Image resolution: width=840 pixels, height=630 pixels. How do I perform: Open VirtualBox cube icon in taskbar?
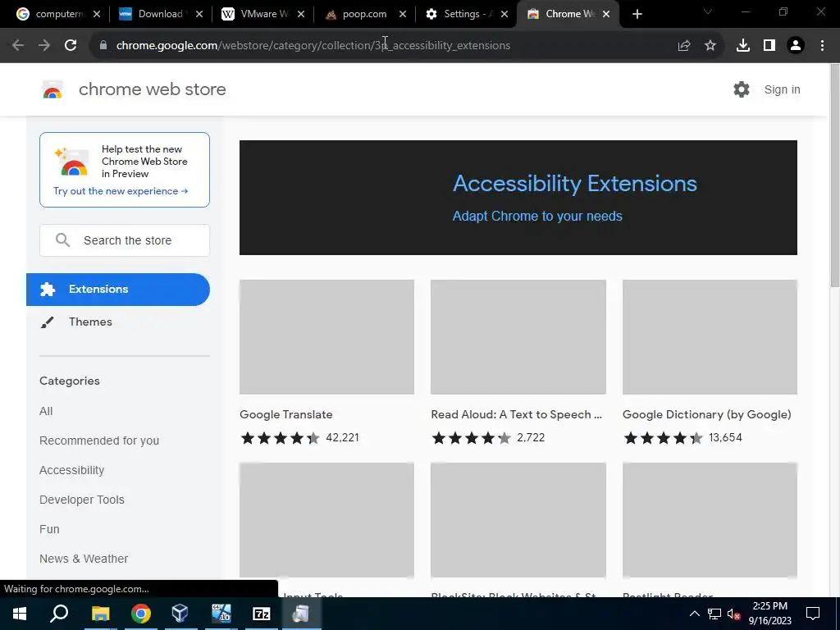(x=180, y=614)
